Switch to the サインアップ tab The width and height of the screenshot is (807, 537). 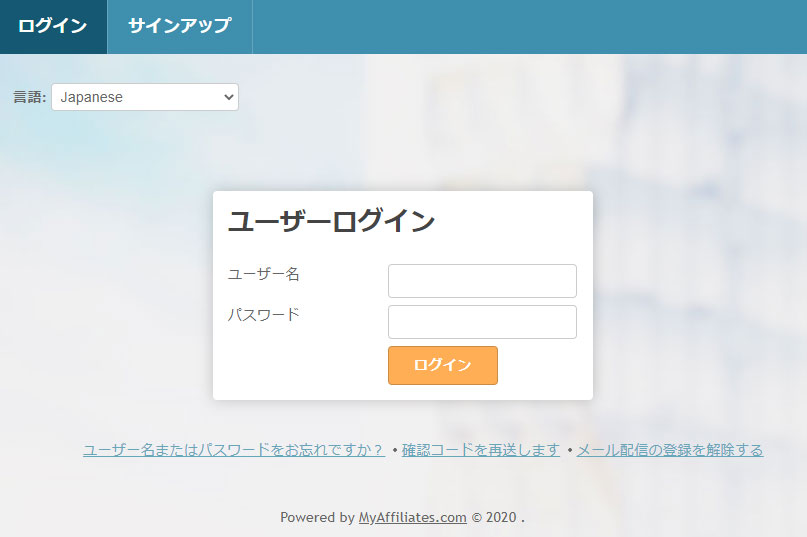180,27
